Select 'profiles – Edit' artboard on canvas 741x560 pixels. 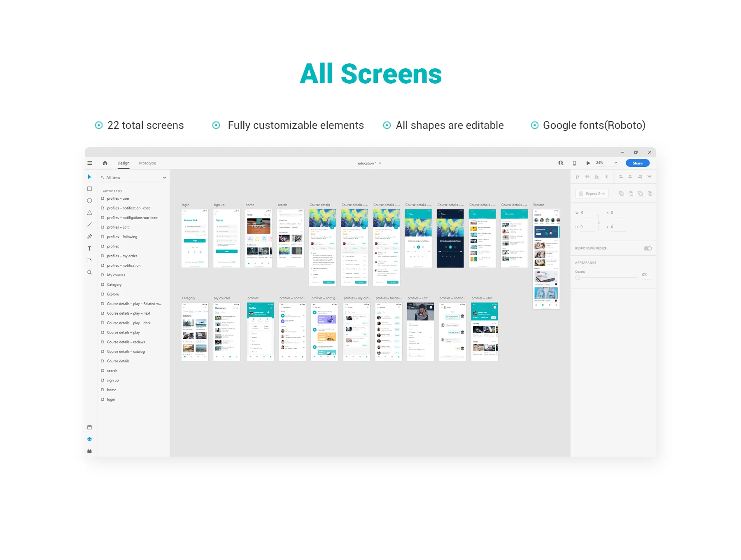(x=420, y=331)
